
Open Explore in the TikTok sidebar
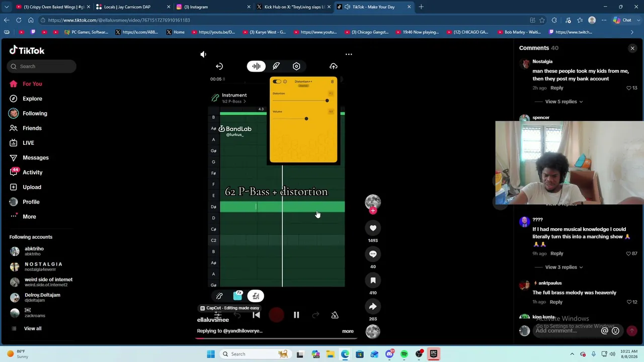point(32,99)
